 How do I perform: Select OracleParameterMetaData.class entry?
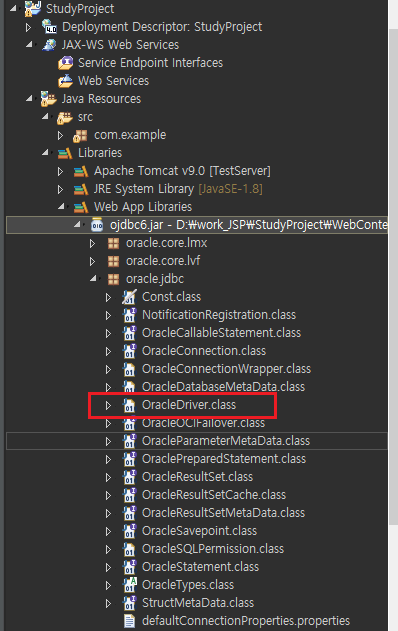[x=226, y=441]
